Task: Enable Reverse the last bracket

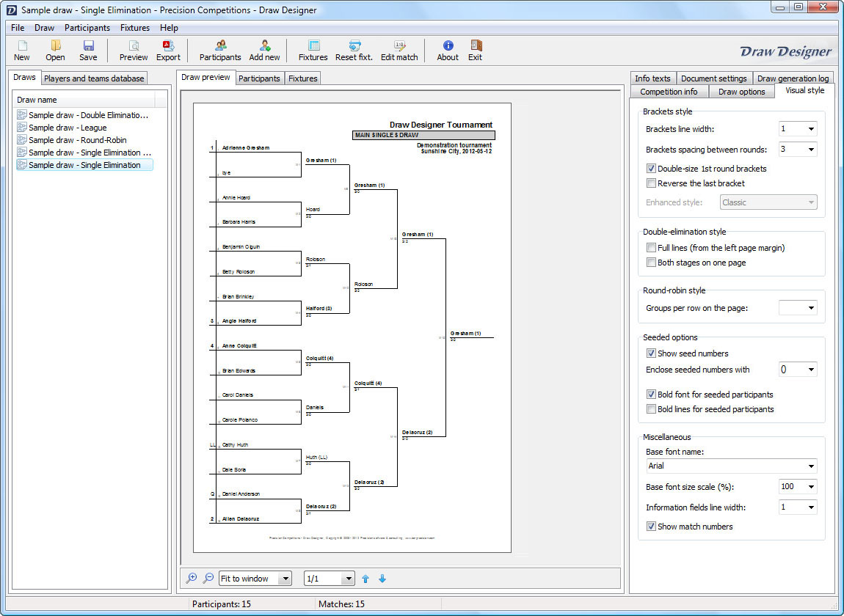Action: pyautogui.click(x=651, y=183)
